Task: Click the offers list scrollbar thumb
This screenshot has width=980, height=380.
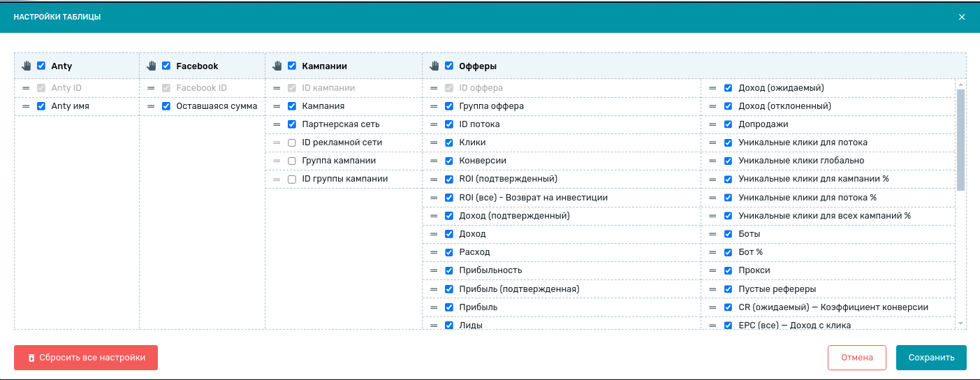Action: (960, 139)
